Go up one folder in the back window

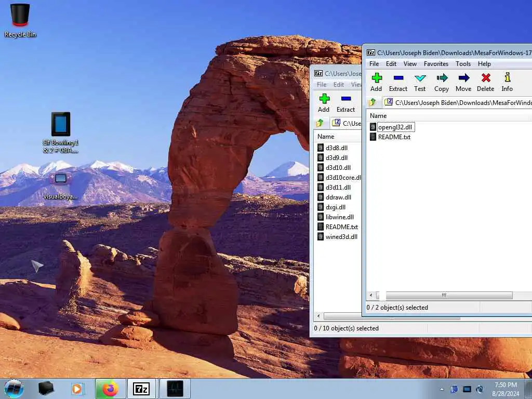(x=320, y=123)
